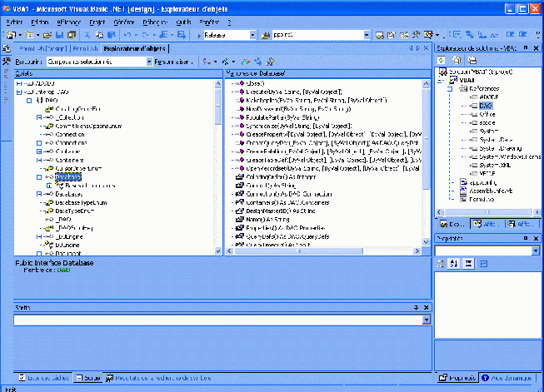Switch to Form1.vb [Design] tab
544x392 pixels.
(x=42, y=49)
